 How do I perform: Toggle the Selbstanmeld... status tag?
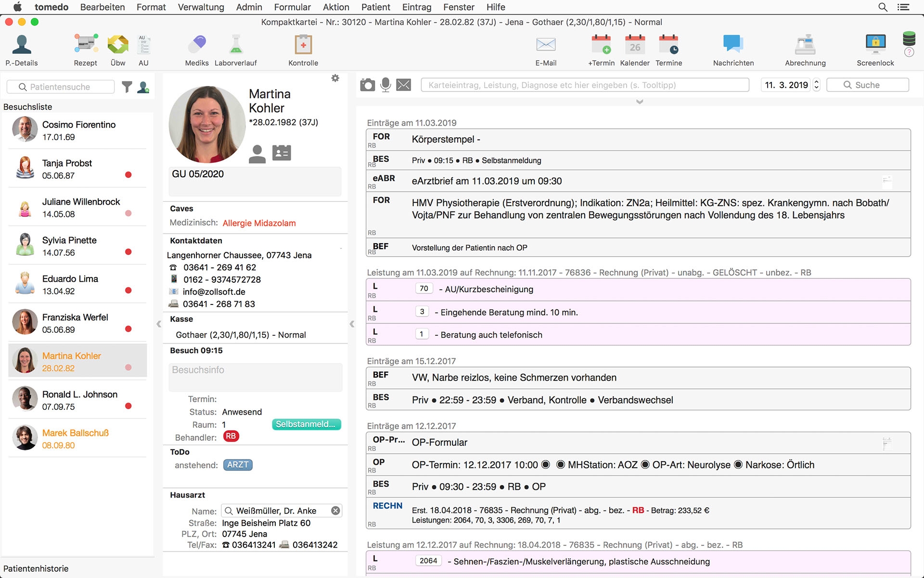click(x=306, y=424)
